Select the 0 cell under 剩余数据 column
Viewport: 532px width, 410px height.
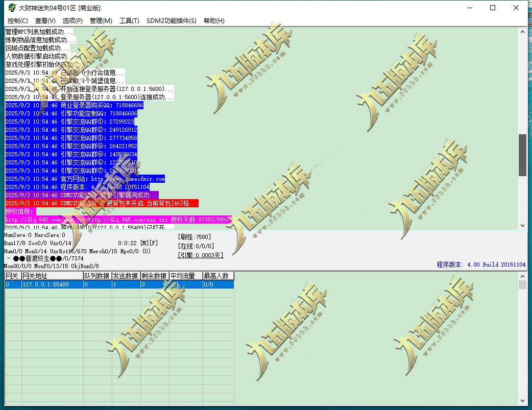click(155, 284)
